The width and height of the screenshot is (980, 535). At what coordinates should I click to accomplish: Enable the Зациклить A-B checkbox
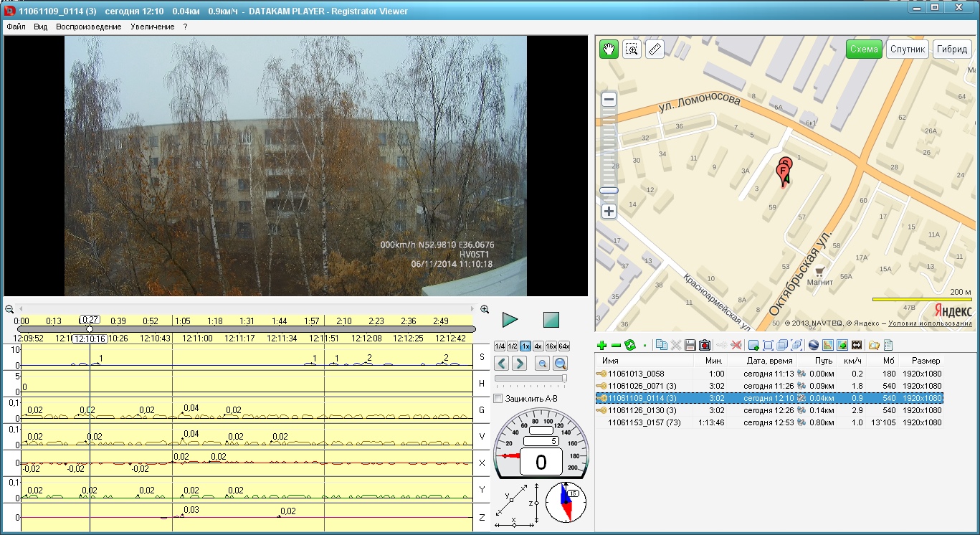click(x=498, y=399)
